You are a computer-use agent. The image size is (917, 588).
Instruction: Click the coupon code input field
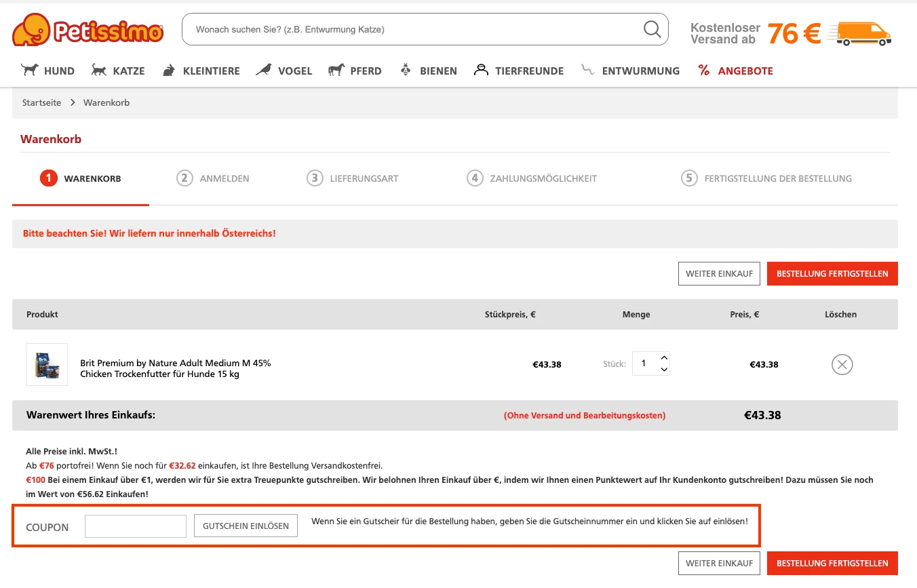(135, 526)
